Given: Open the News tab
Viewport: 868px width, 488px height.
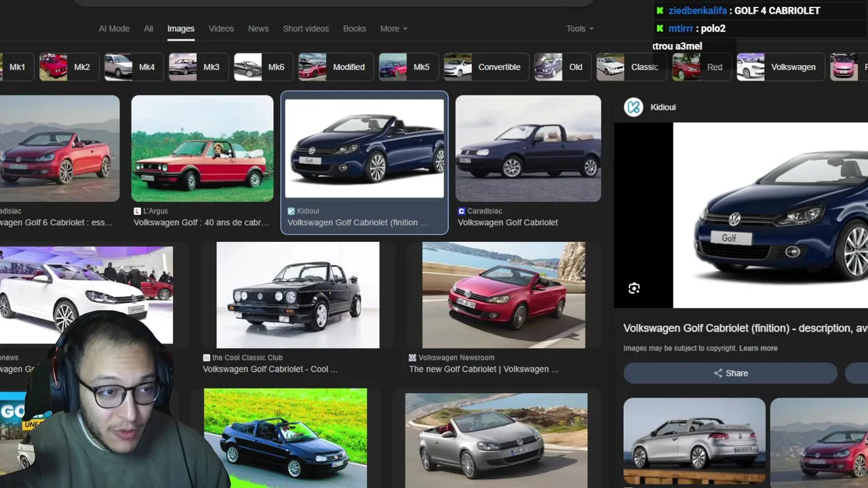Looking at the screenshot, I should coord(258,28).
